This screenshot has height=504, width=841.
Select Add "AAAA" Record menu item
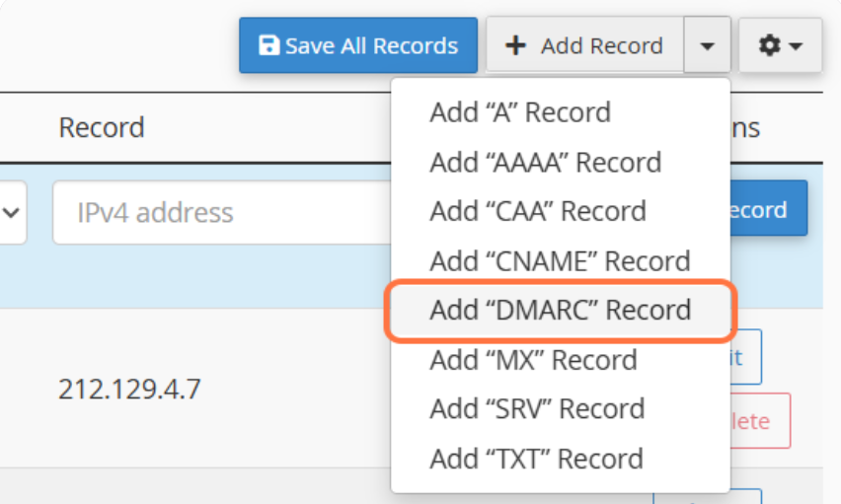[545, 162]
